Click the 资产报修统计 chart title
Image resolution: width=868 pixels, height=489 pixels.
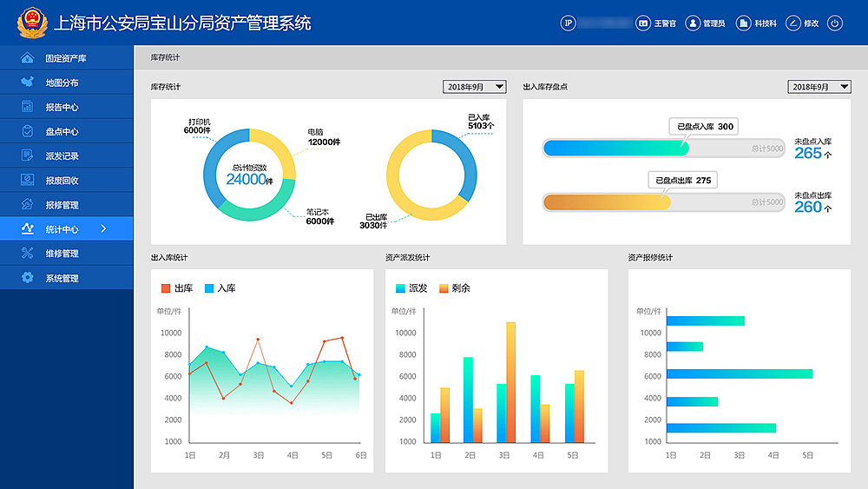[650, 257]
